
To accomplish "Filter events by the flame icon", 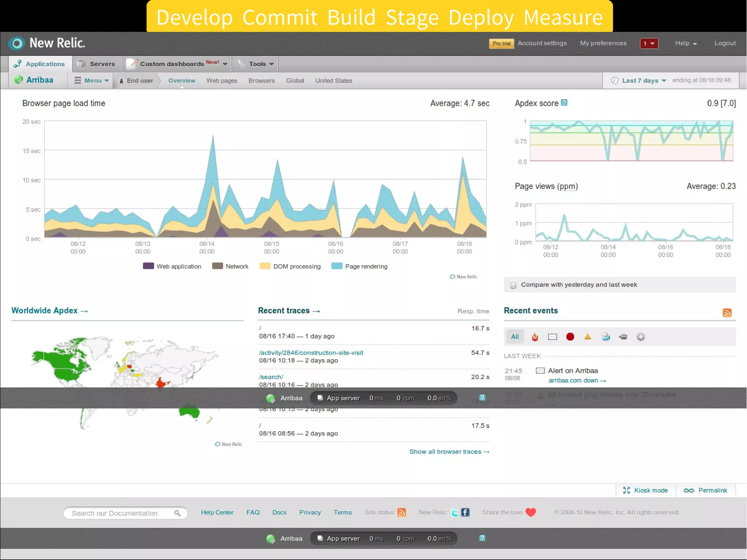I will click(535, 337).
